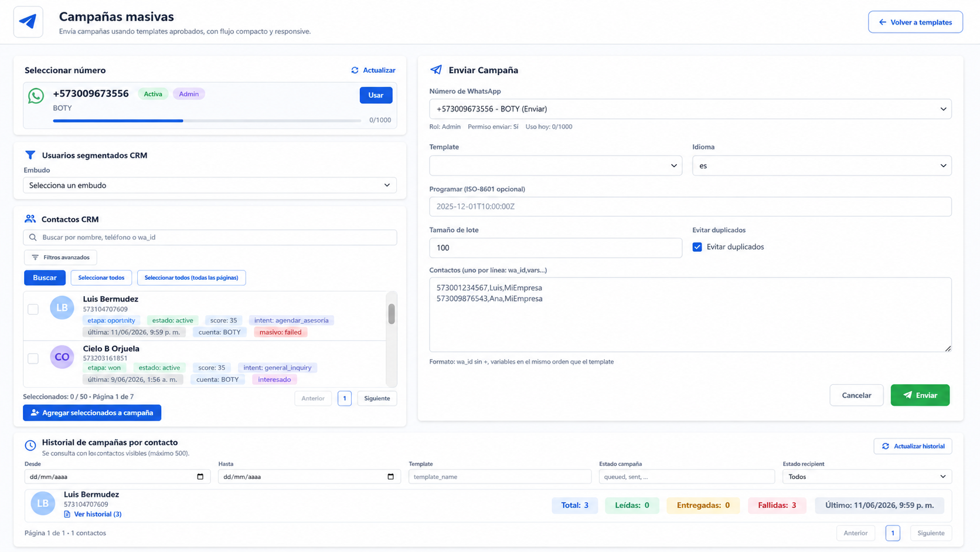The width and height of the screenshot is (980, 552).
Task: Click the green Enviar button
Action: (x=920, y=395)
